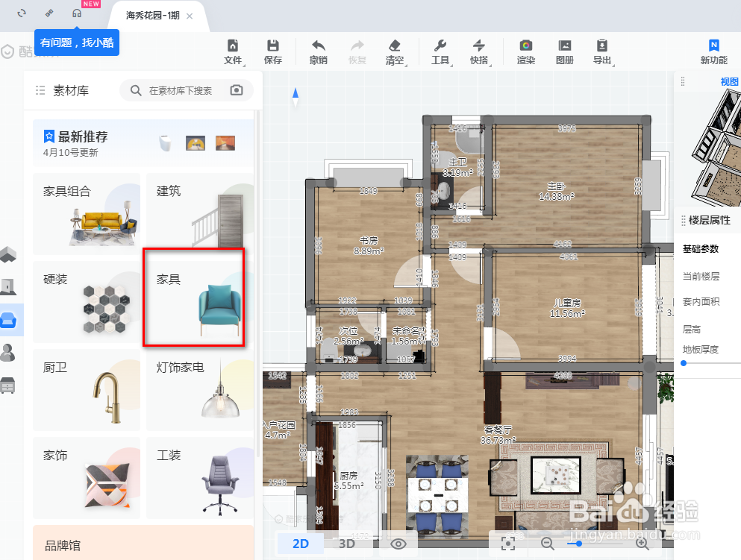This screenshot has height=560, width=741.
Task: Open the 视图 panel tab
Action: [729, 81]
